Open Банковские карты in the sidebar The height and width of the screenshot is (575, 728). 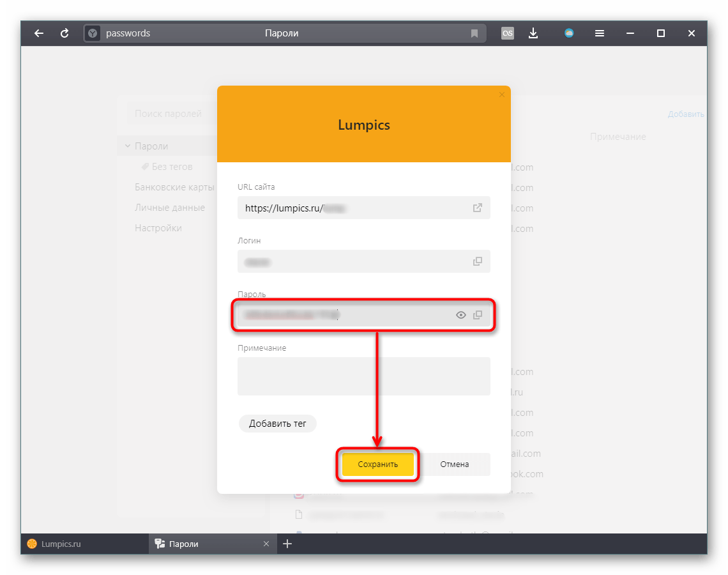pyautogui.click(x=174, y=187)
